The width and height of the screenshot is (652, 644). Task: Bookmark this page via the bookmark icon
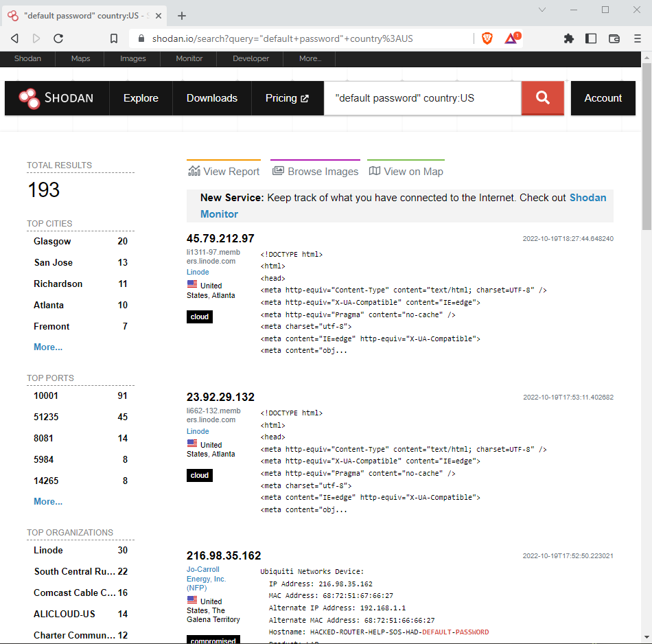(114, 38)
